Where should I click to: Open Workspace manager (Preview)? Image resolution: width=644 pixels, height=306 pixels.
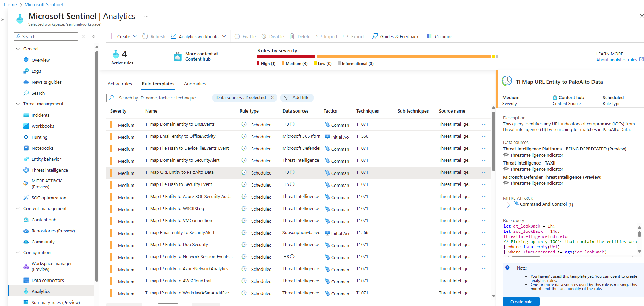click(52, 266)
